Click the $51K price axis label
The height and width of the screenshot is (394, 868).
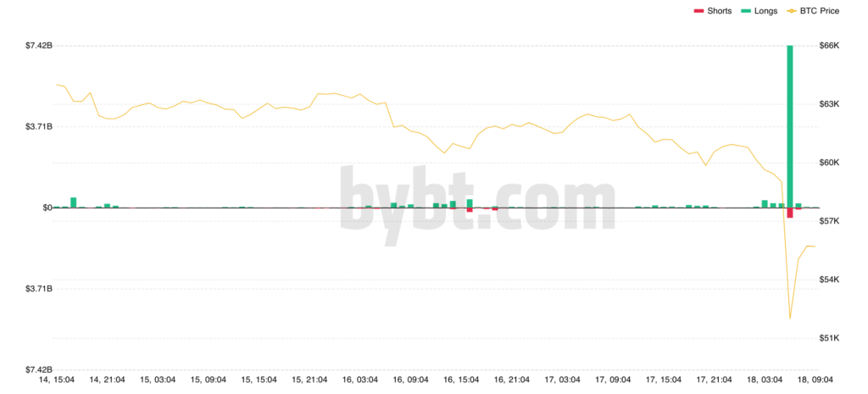pos(829,338)
